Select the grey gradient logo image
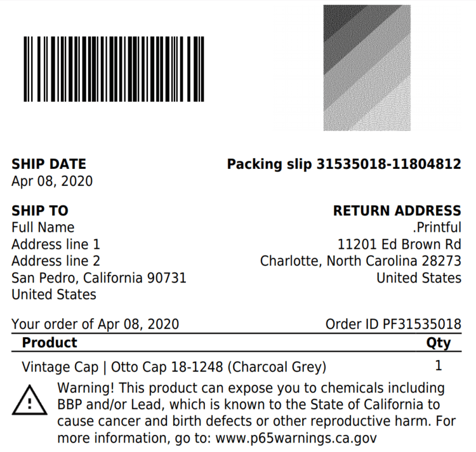The height and width of the screenshot is (452, 476). coord(367,67)
